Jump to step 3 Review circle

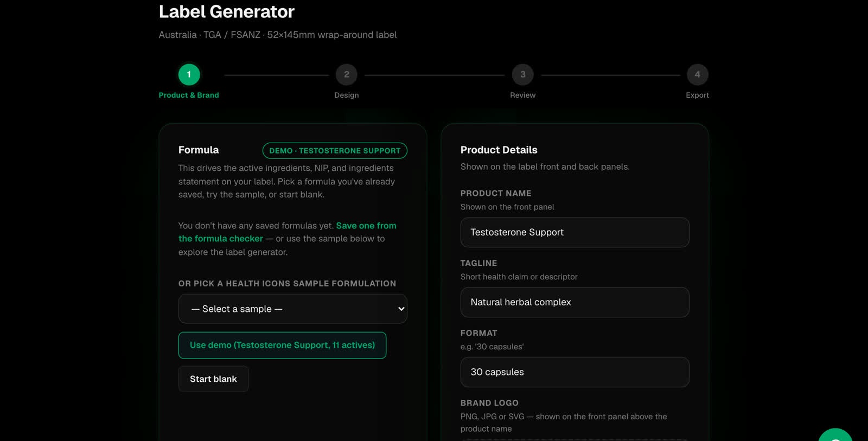point(523,75)
